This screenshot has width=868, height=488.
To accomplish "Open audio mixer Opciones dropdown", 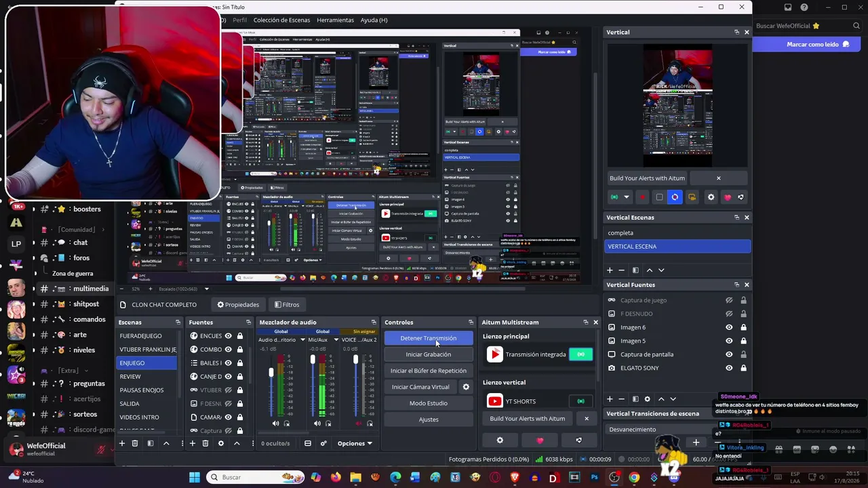I will [355, 443].
